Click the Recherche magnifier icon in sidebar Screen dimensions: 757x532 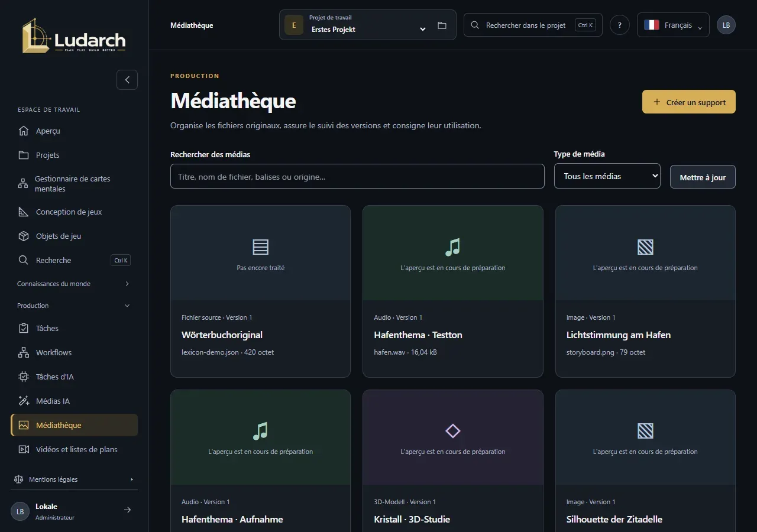[x=24, y=260]
